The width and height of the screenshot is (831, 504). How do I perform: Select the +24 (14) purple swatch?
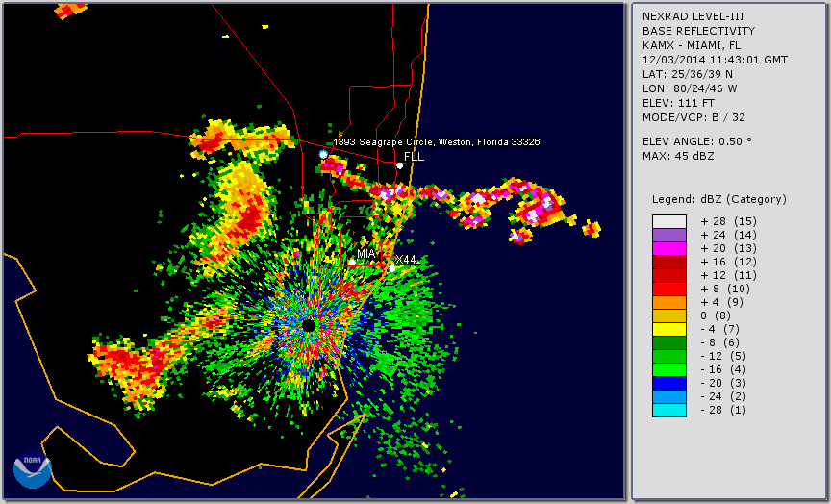point(669,235)
